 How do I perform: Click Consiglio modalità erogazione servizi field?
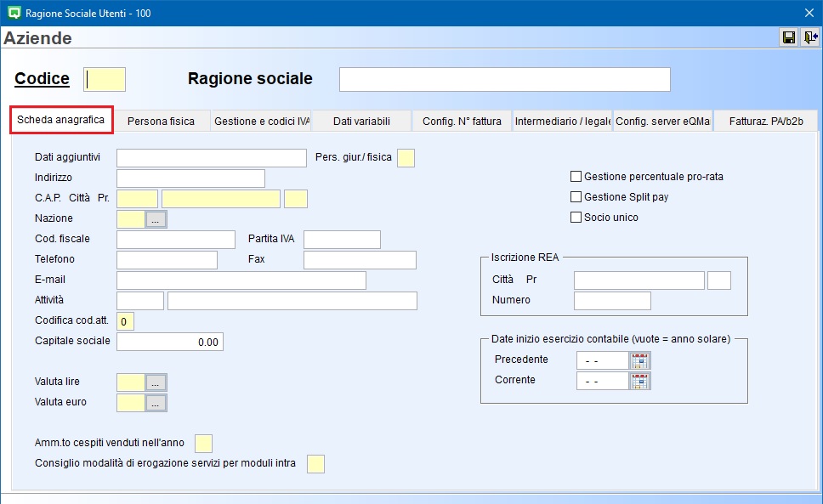(x=316, y=464)
